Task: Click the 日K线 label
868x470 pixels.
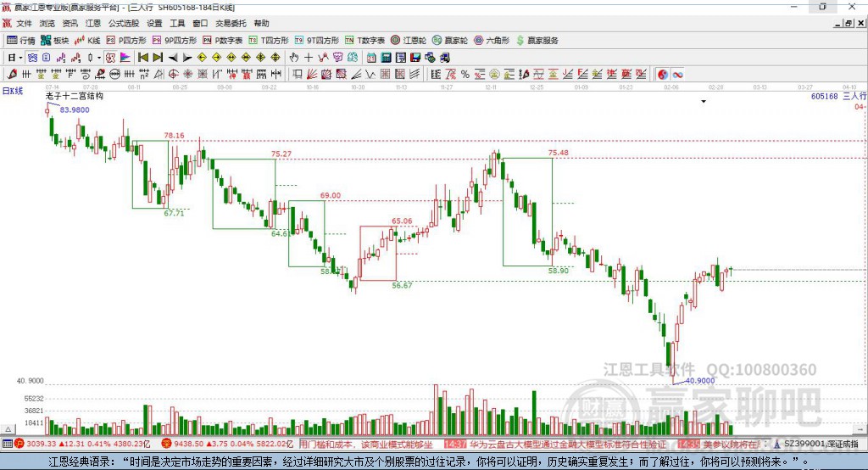Action: [x=13, y=91]
